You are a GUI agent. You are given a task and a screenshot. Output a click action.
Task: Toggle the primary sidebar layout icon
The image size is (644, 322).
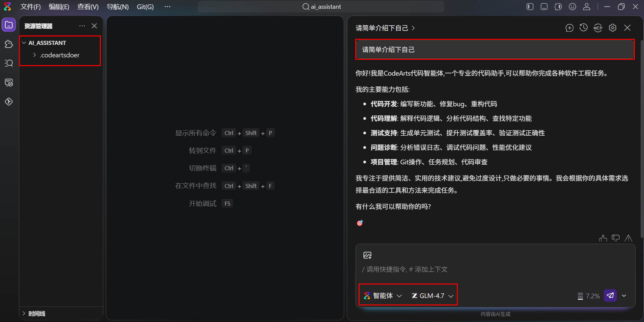coord(530,7)
